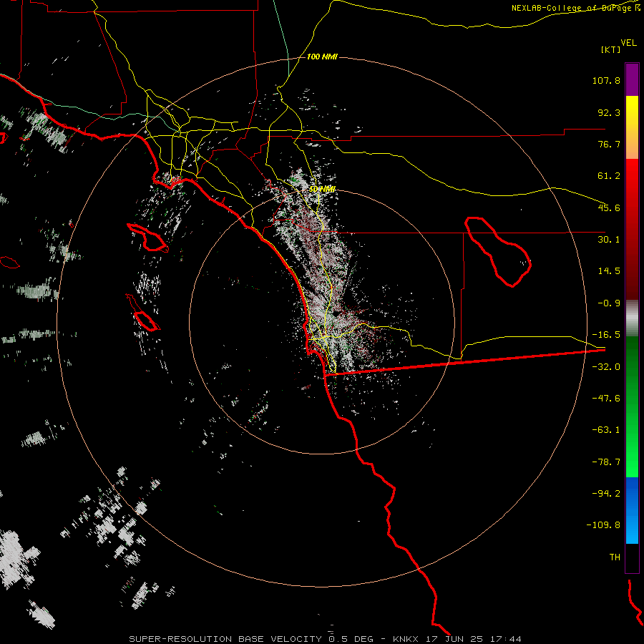This screenshot has width=644, height=644.
Task: Click the 14.5 legend value
Action: 609,271
